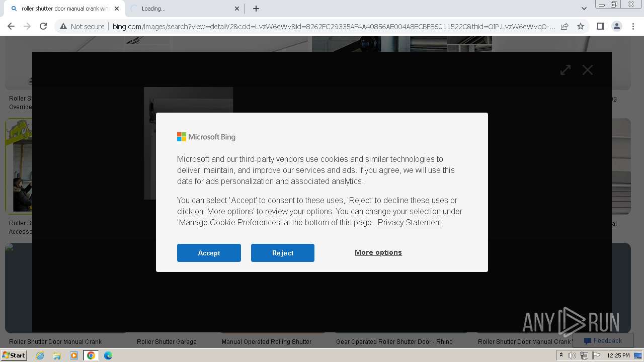Accept cookies in the Bing dialog

click(x=209, y=253)
